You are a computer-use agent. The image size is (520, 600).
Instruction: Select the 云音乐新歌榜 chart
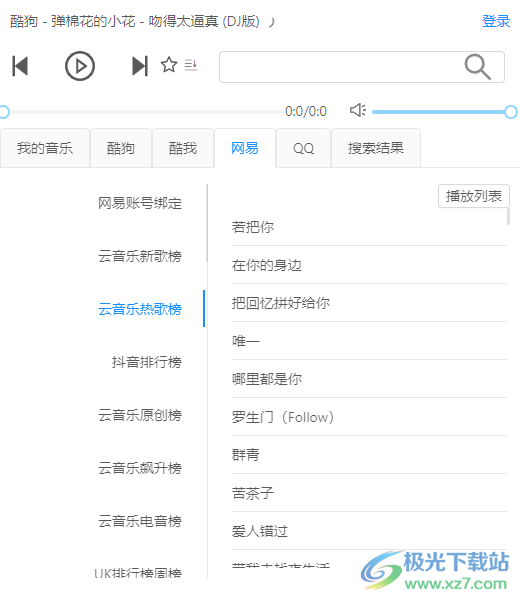[140, 256]
